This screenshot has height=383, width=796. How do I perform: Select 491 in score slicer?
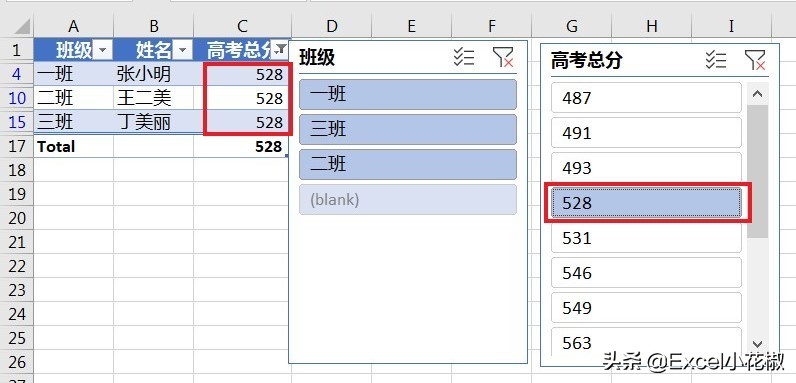pyautogui.click(x=646, y=133)
